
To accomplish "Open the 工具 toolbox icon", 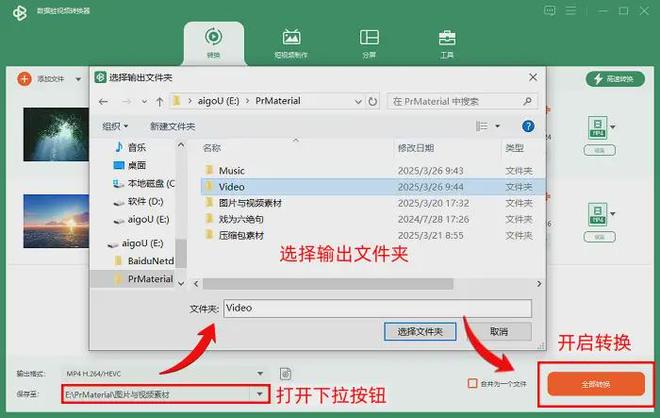I will tap(447, 43).
